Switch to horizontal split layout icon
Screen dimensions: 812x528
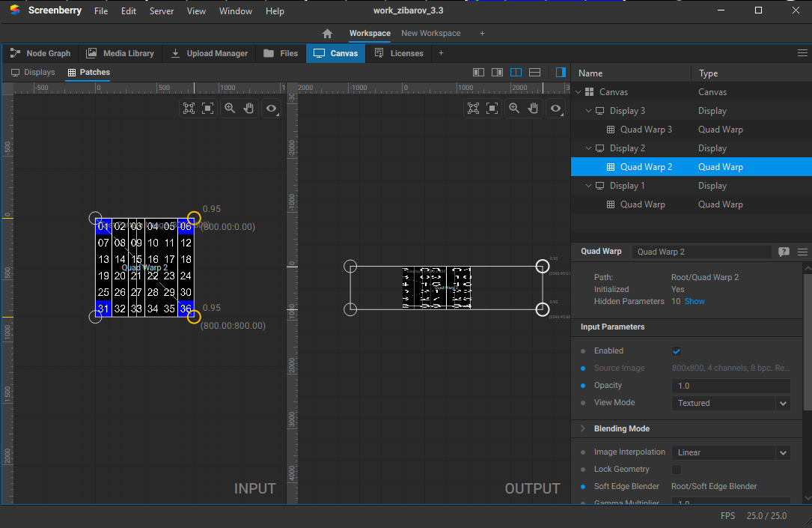click(x=534, y=73)
